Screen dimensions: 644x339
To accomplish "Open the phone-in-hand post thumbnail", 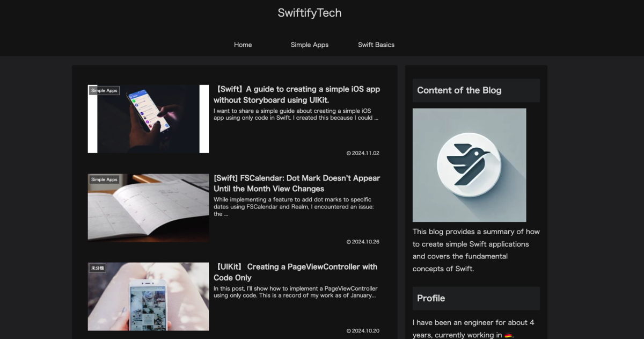I will 148,119.
